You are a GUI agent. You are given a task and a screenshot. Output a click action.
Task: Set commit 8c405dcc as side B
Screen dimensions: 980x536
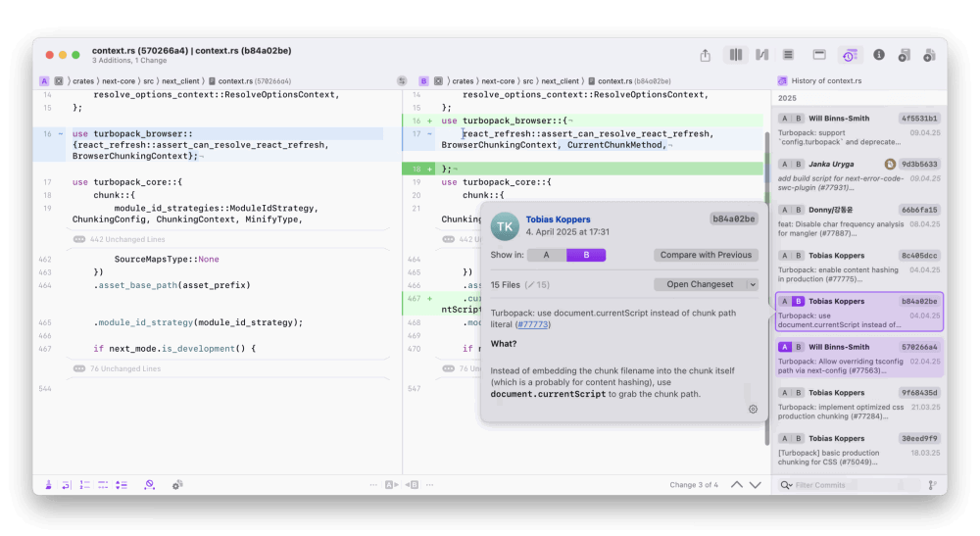798,256
